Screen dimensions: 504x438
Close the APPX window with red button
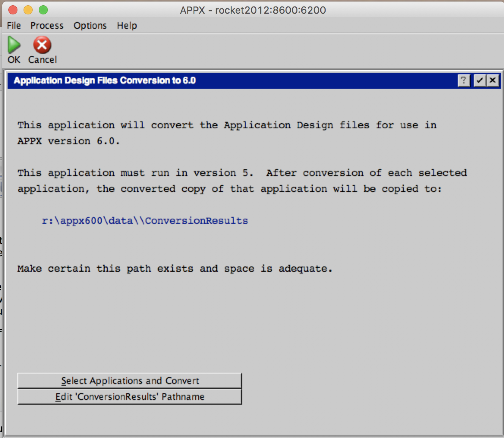coord(13,10)
